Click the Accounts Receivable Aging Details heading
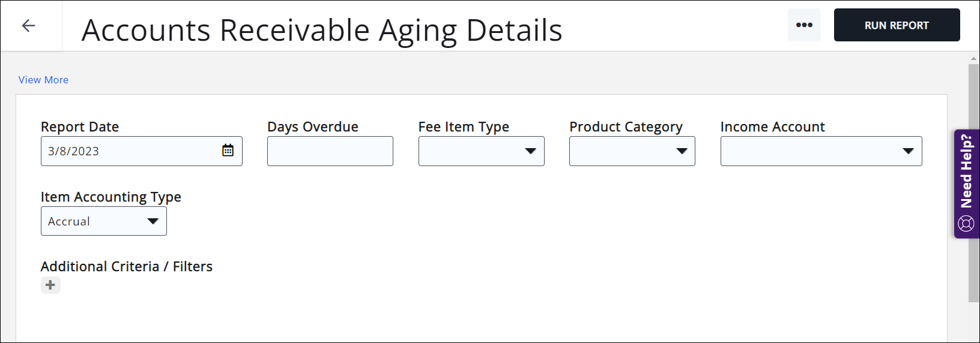 tap(322, 30)
